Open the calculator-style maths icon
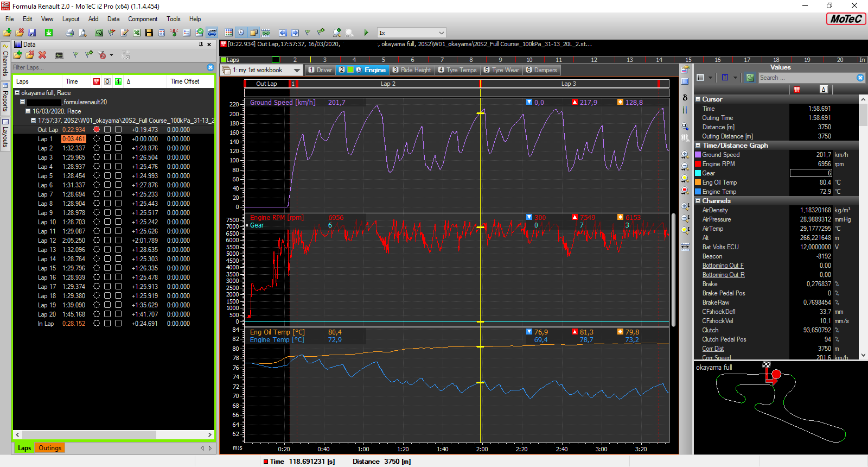 click(x=162, y=33)
